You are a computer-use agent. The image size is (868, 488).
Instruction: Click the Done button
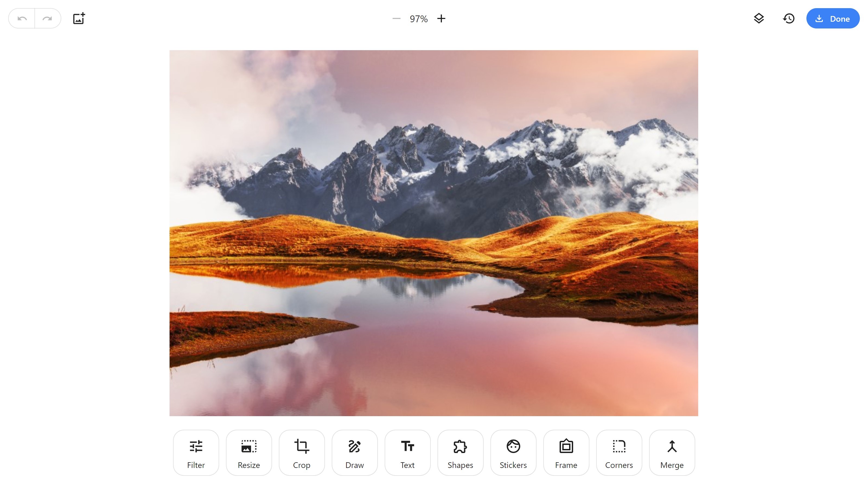[x=833, y=18]
